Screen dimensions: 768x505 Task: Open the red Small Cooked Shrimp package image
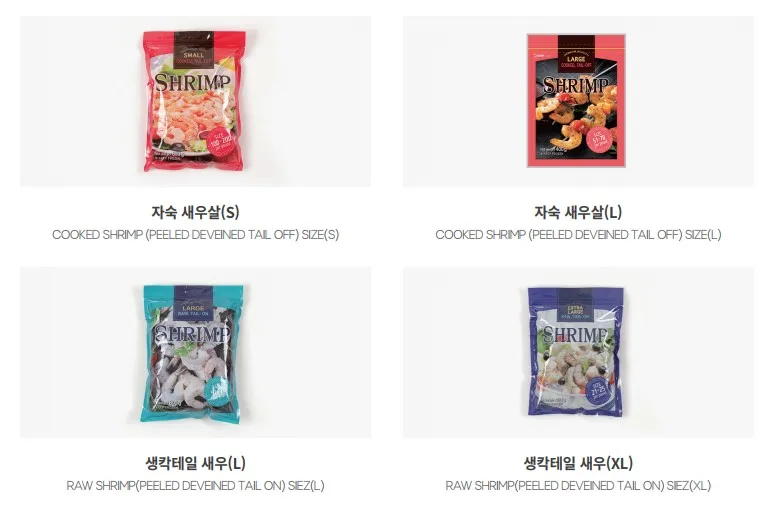(x=194, y=101)
